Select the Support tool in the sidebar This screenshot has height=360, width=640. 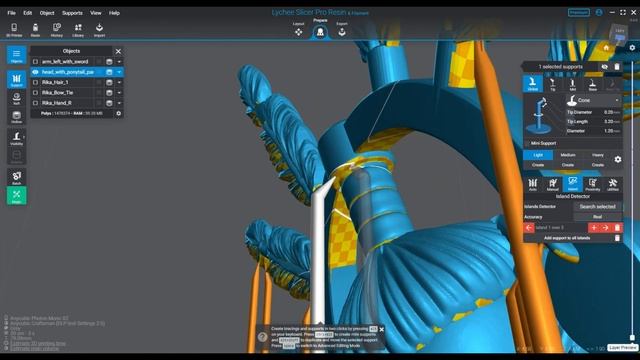(x=17, y=80)
